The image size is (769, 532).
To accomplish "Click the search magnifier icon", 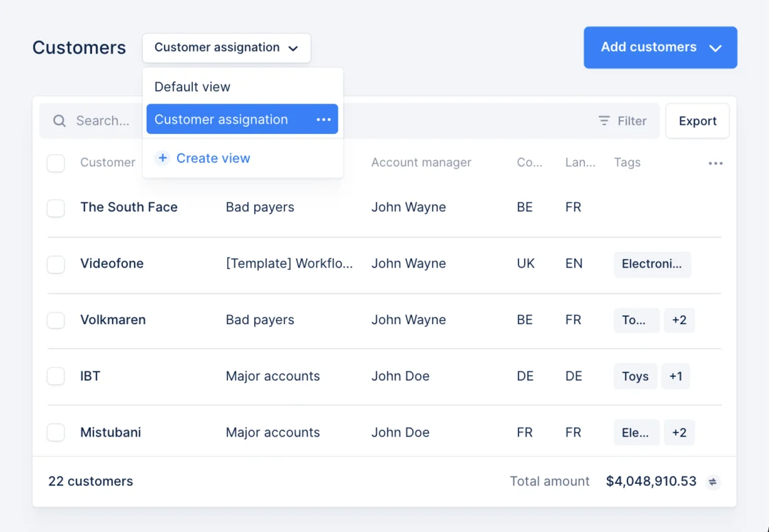I will 59,121.
